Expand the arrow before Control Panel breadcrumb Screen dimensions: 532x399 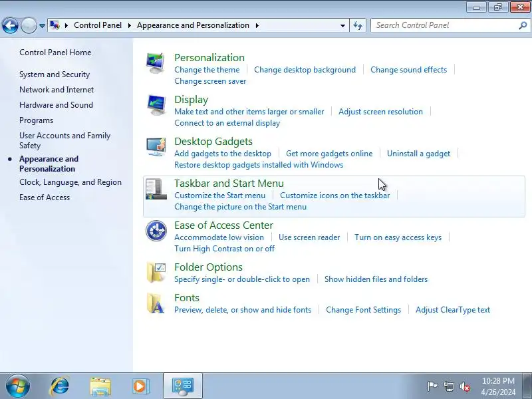[66, 25]
